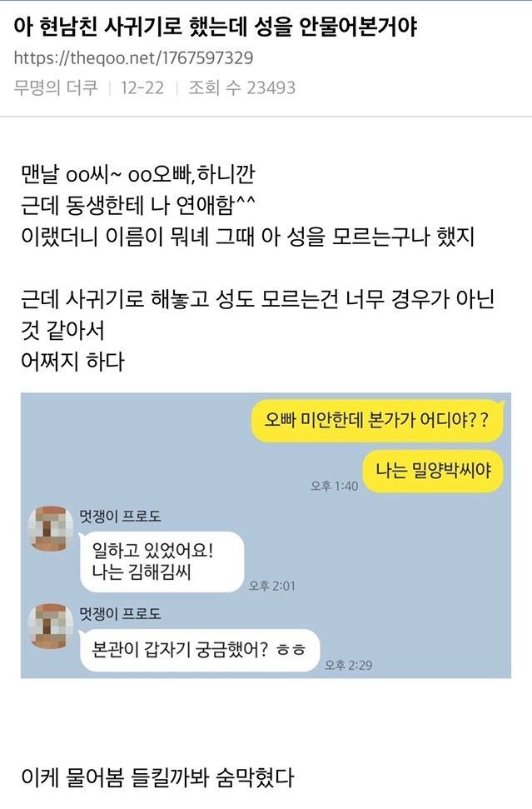Tap blurred profile avatar beside 본관이 갑자기 message
Image resolution: width=532 pixels, height=809 pixels.
click(50, 626)
